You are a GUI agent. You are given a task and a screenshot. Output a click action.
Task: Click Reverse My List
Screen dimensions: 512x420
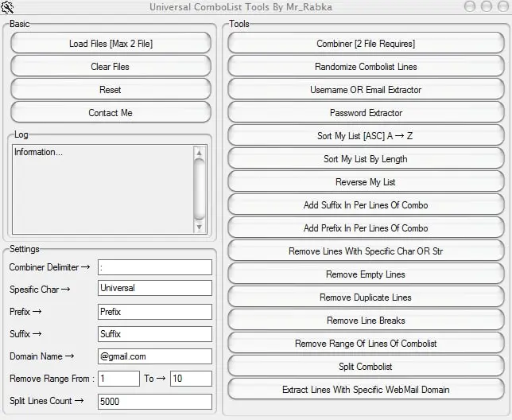click(366, 181)
